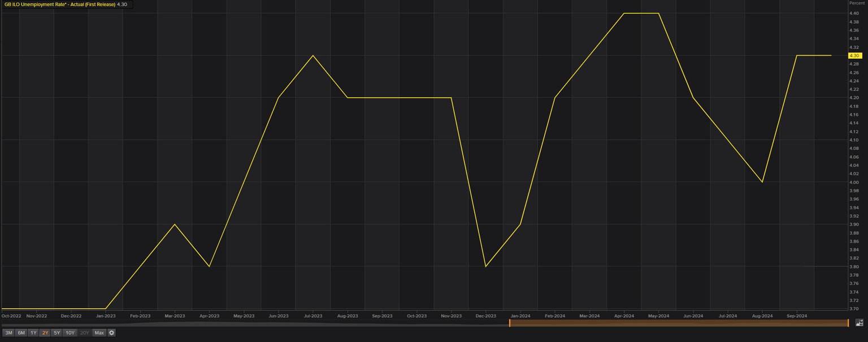The image size is (868, 342).
Task: Set chart range to 10Y
Action: [70, 333]
